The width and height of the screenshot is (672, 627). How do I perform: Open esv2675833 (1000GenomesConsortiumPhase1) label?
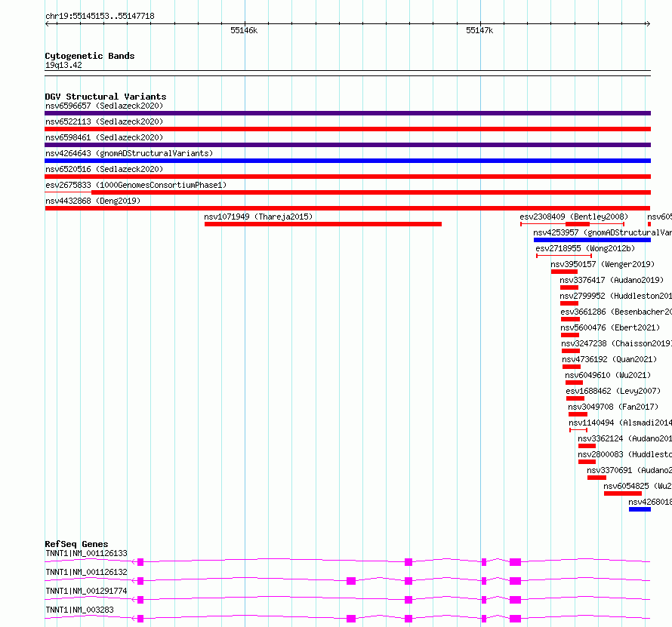[x=136, y=185]
